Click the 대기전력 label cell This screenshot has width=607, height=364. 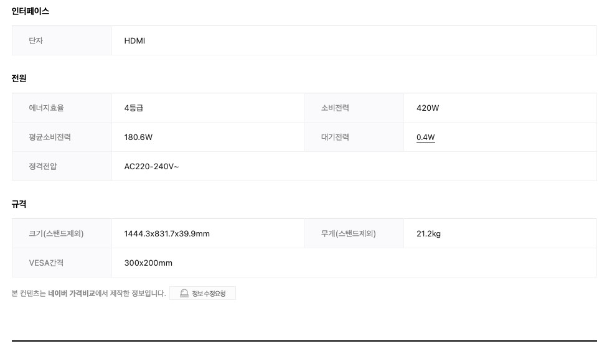pyautogui.click(x=354, y=137)
